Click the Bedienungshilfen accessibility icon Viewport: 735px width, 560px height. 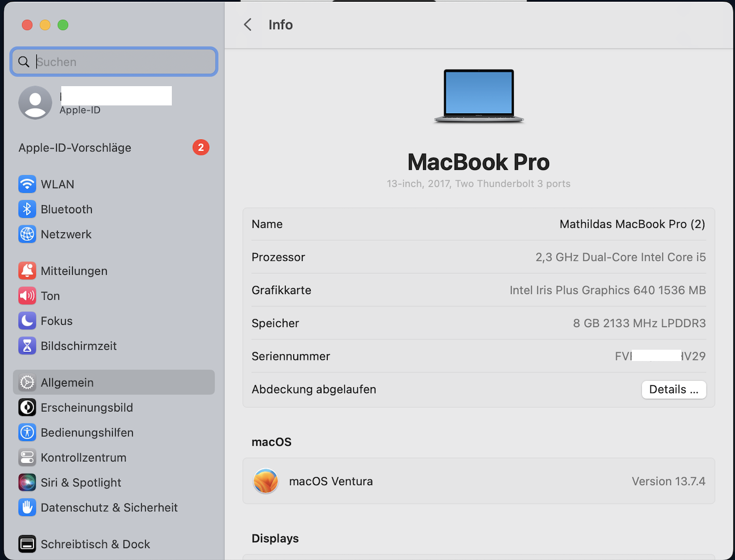coord(27,432)
